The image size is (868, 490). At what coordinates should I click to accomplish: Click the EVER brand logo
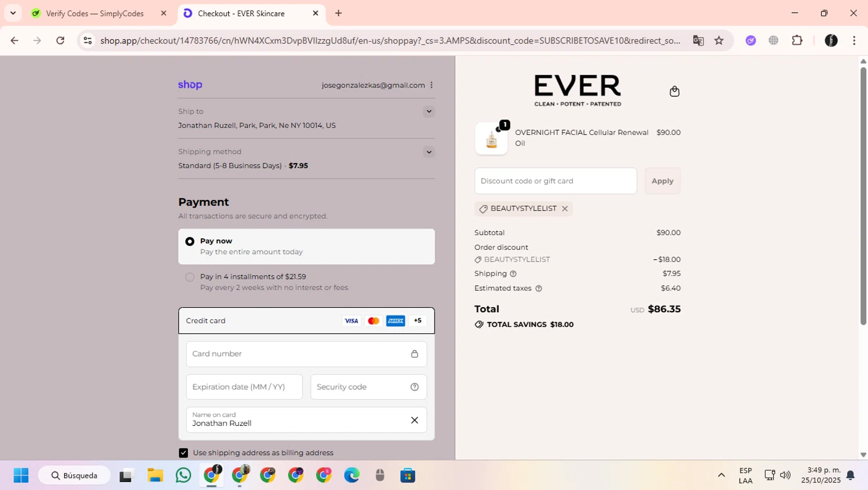point(578,90)
